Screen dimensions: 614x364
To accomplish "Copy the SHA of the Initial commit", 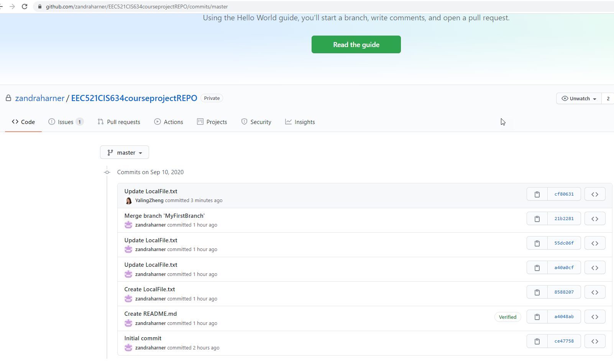I will [x=537, y=341].
